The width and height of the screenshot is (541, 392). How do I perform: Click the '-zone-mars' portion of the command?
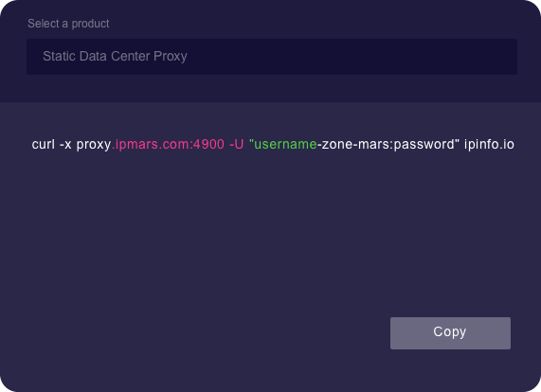(x=353, y=144)
